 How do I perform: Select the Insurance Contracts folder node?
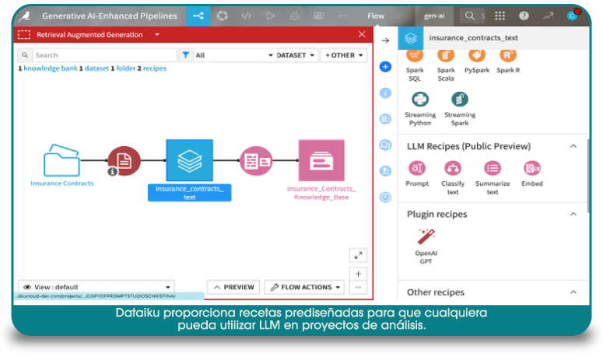pyautogui.click(x=61, y=160)
